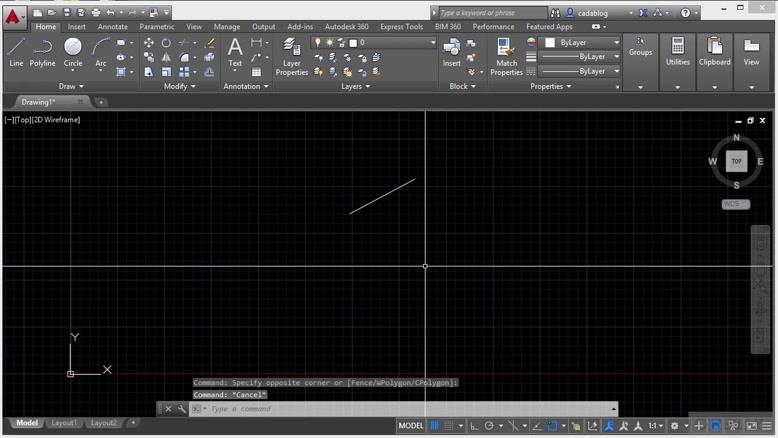
Task: Activate Match Properties tool
Action: [x=506, y=57]
